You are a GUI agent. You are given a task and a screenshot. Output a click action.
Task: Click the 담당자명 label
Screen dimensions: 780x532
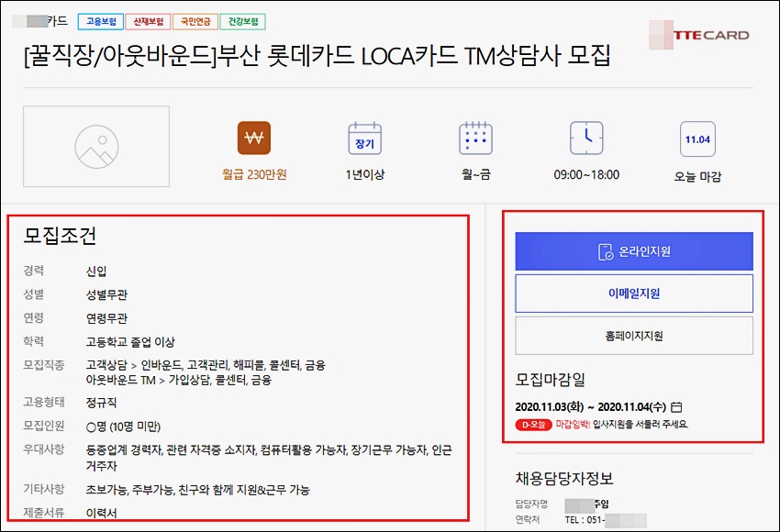click(531, 504)
